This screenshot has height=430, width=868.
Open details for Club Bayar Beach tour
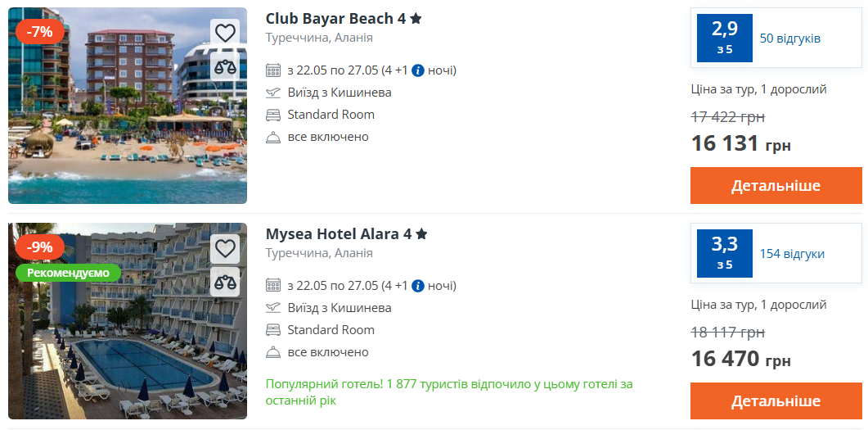click(x=776, y=186)
